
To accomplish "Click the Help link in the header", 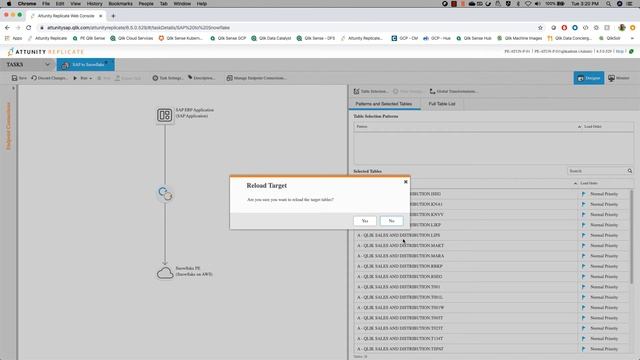I will [x=620, y=51].
